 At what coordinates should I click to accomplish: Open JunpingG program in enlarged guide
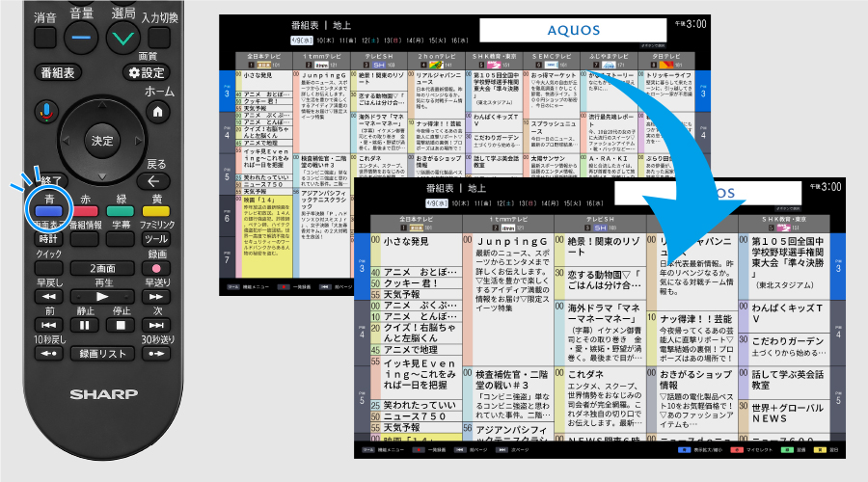pyautogui.click(x=508, y=300)
